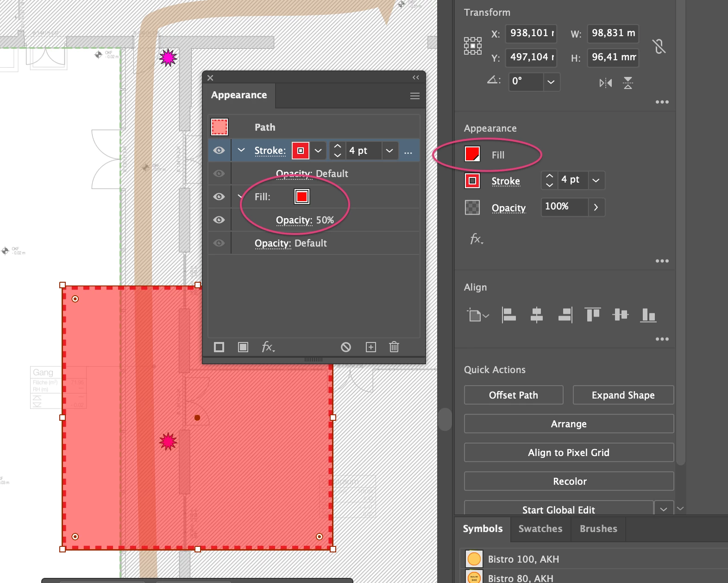
Task: Align selection vertical top
Action: [x=593, y=315]
